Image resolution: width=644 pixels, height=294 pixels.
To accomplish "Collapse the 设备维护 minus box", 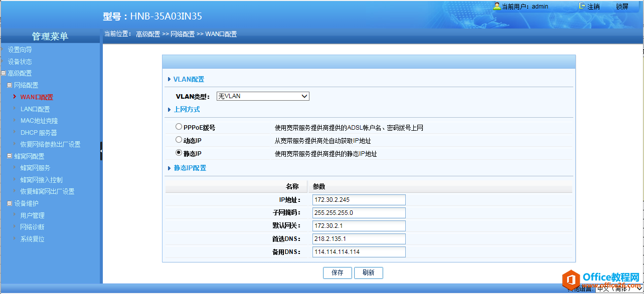I will click(x=10, y=203).
